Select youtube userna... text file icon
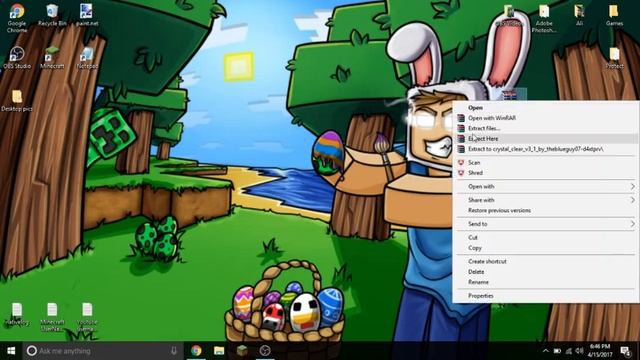The width and height of the screenshot is (640, 360). 87,317
